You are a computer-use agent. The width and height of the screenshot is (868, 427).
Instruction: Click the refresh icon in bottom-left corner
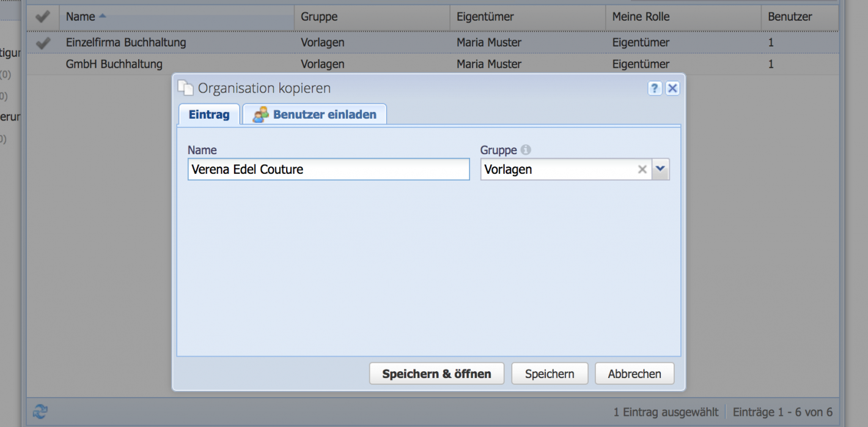[x=39, y=412]
